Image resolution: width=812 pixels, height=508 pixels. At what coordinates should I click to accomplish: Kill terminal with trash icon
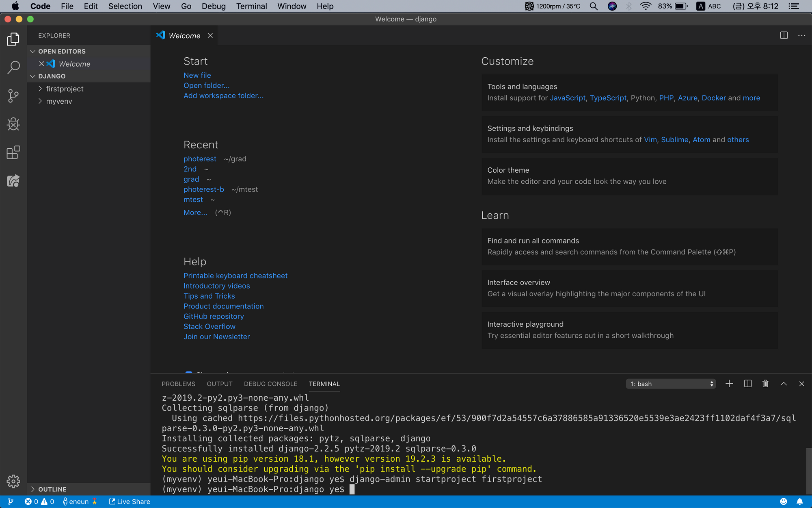(765, 384)
